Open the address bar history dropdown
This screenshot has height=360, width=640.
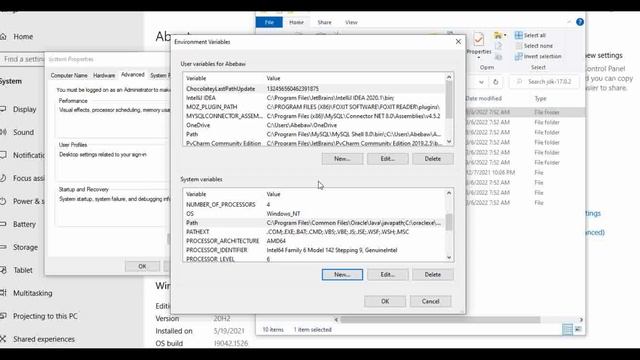coord(482,82)
